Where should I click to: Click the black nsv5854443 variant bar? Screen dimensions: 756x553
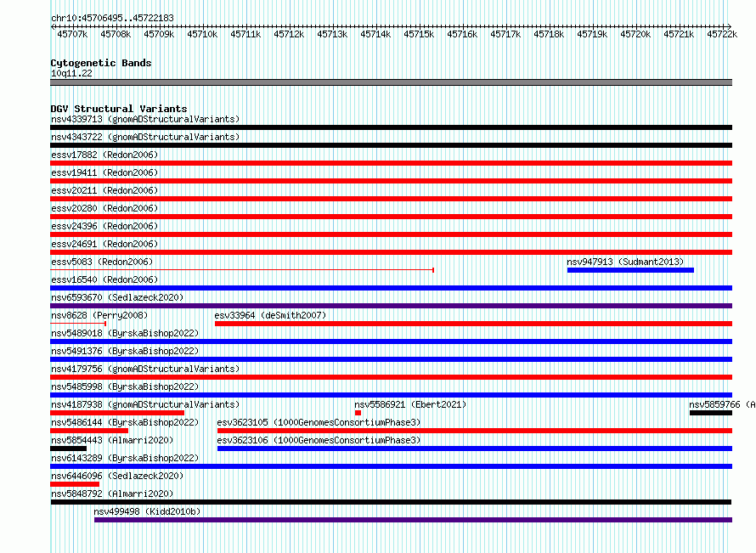(69, 449)
